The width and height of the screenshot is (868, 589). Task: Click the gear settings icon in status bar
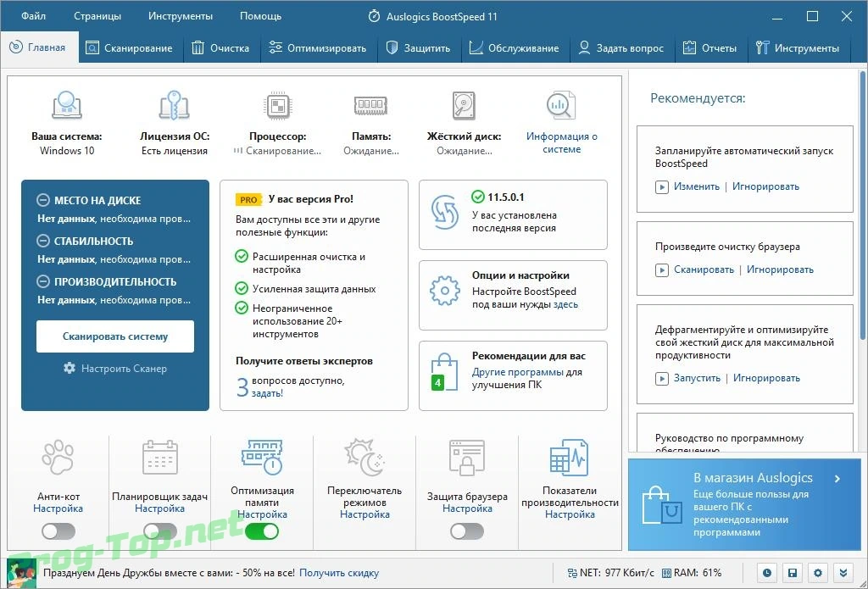[818, 574]
